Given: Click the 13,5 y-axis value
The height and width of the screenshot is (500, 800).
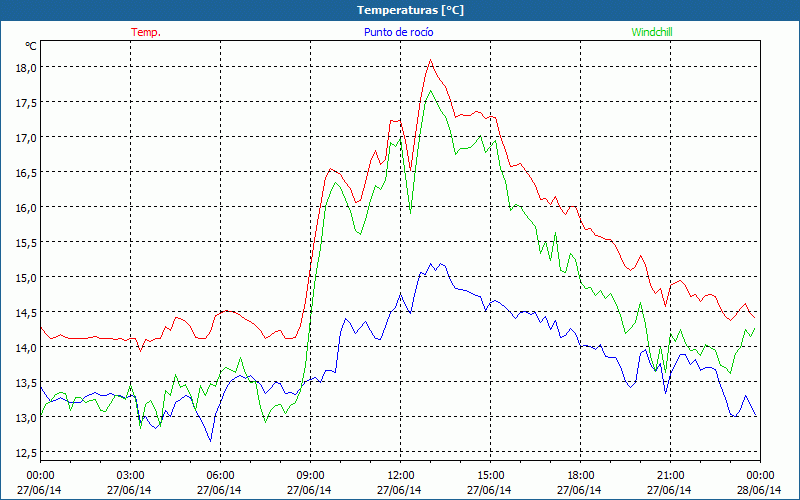Looking at the screenshot, I should pos(26,383).
